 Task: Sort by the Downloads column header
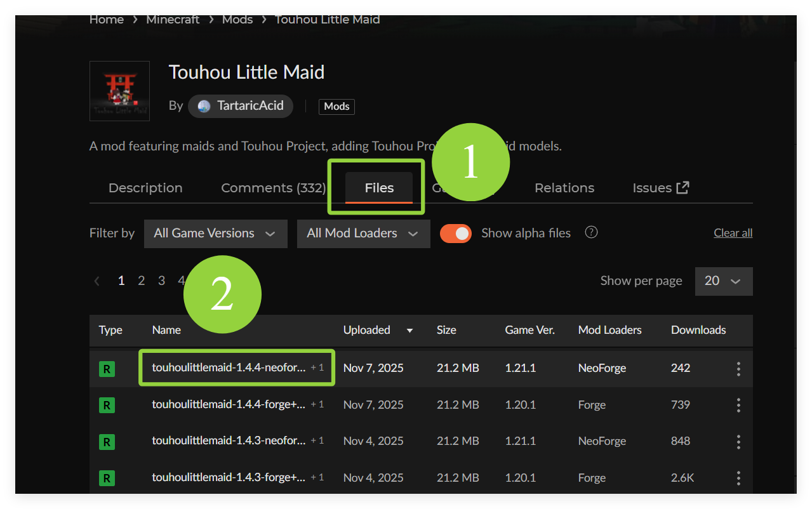[698, 330]
